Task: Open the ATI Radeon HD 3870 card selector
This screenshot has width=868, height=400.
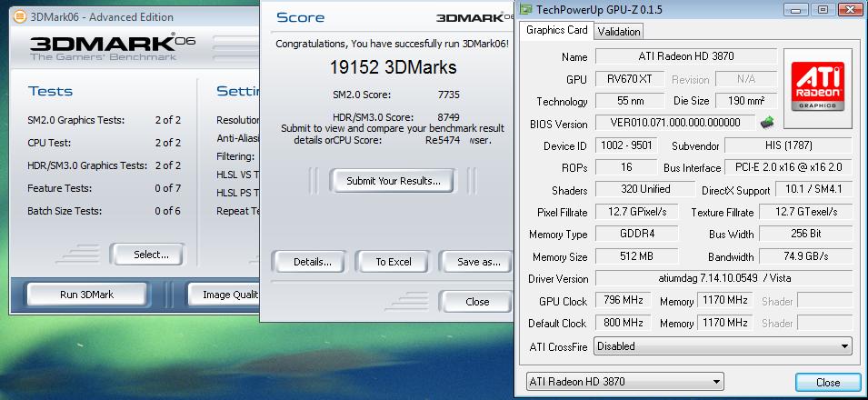Action: [x=624, y=382]
